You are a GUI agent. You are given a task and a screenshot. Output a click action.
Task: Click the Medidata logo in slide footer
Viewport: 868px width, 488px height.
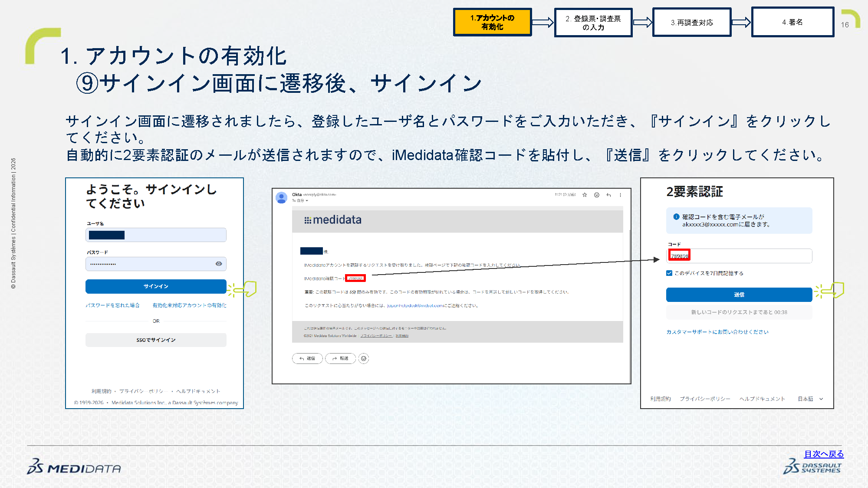tap(74, 467)
